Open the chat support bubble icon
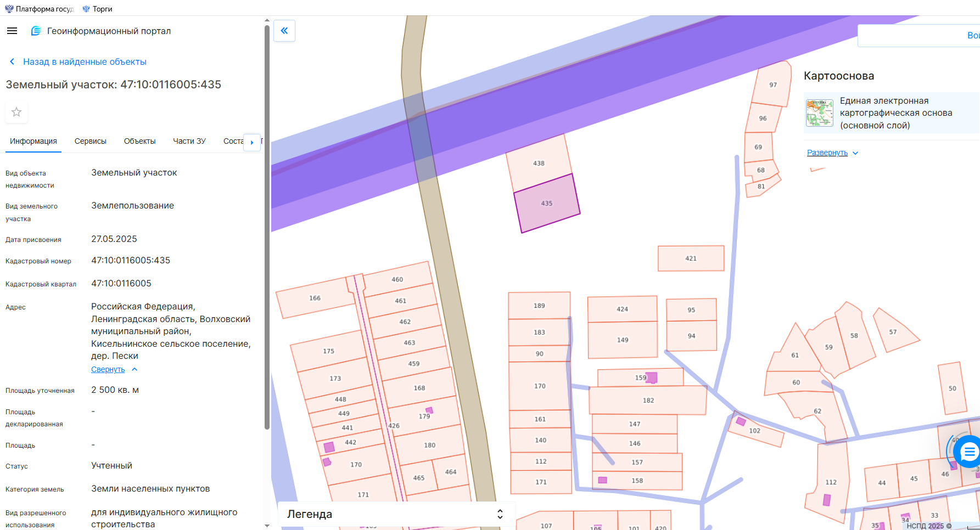The width and height of the screenshot is (980, 530). click(x=969, y=452)
